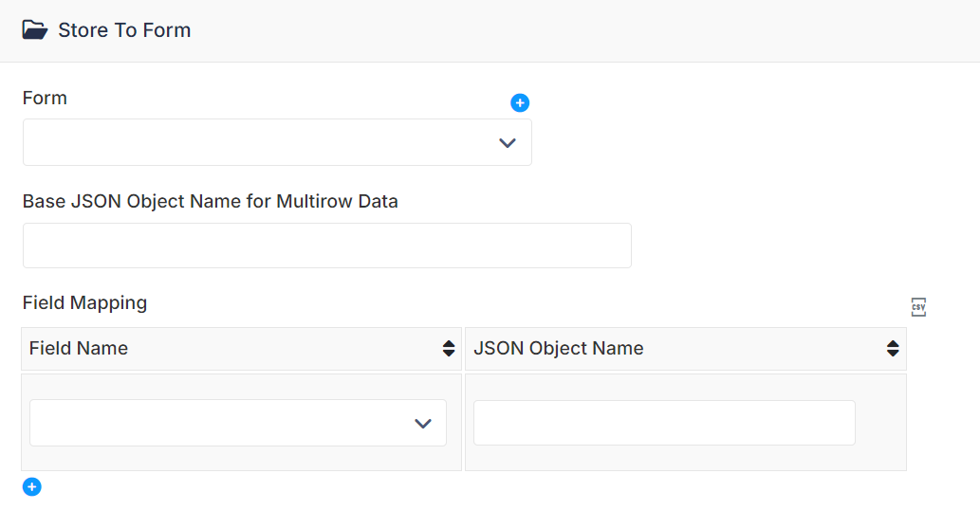Select the JSON Object Name column header text
Viewport: 980px width, 510px height.
pos(558,348)
